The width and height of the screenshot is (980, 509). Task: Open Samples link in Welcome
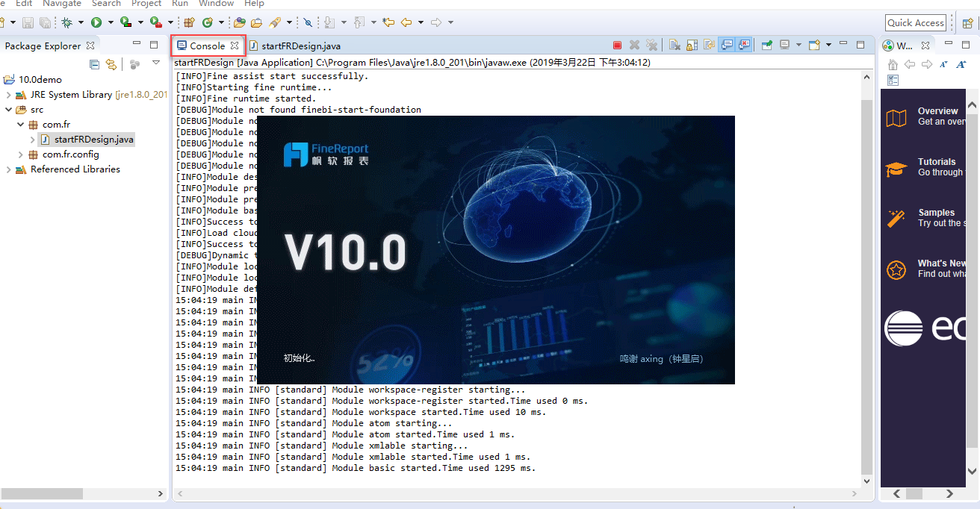(936, 213)
